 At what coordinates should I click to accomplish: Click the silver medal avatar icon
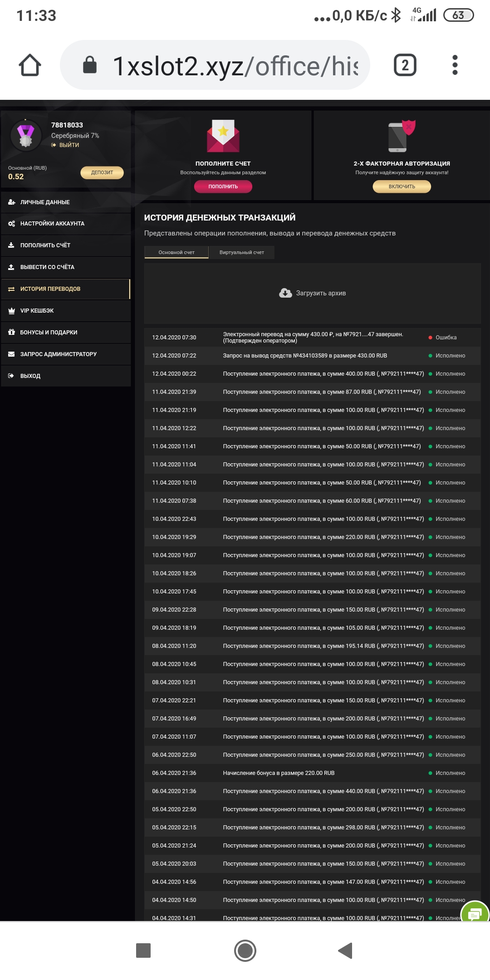(x=26, y=136)
